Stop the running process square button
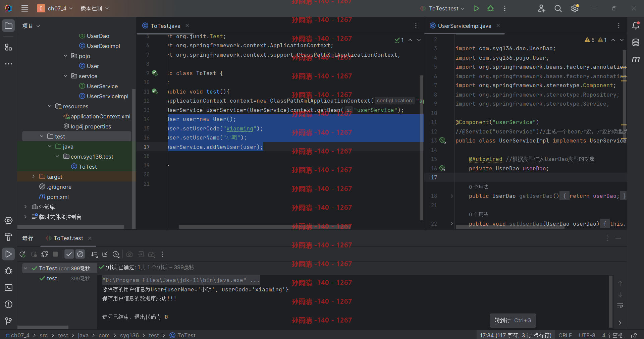Image resolution: width=644 pixels, height=339 pixels. pos(56,255)
